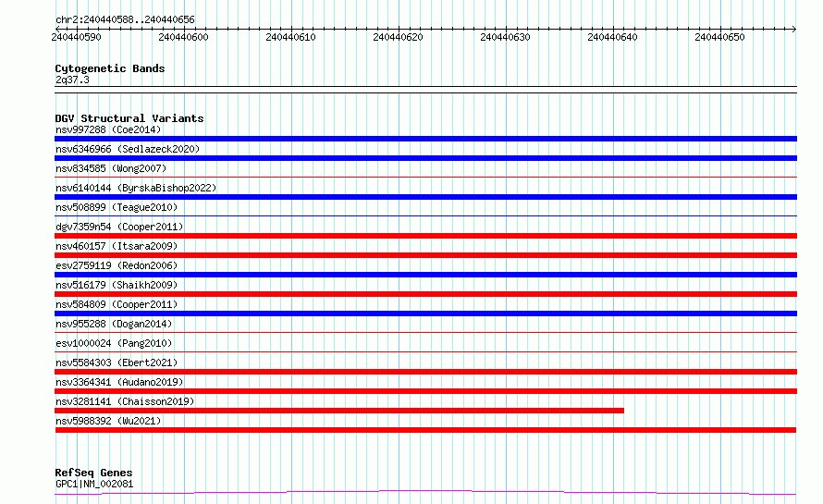Click the RefSeq Genes track heading

(x=93, y=473)
